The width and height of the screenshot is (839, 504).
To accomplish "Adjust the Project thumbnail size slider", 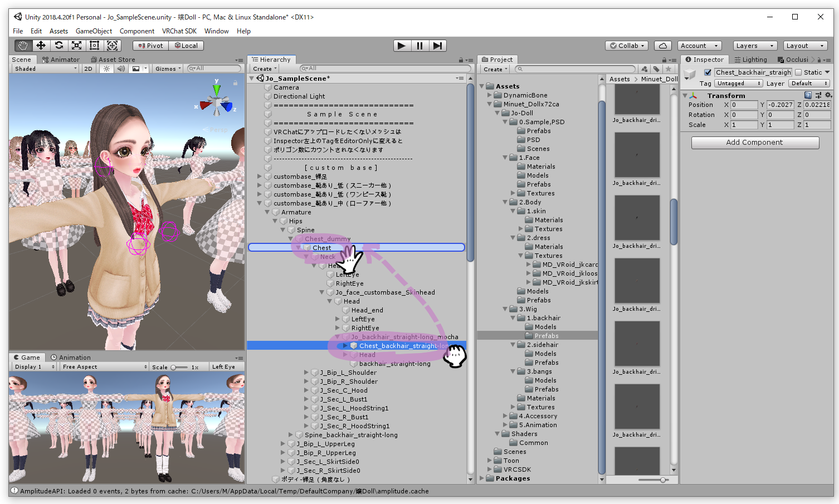I will click(x=653, y=479).
